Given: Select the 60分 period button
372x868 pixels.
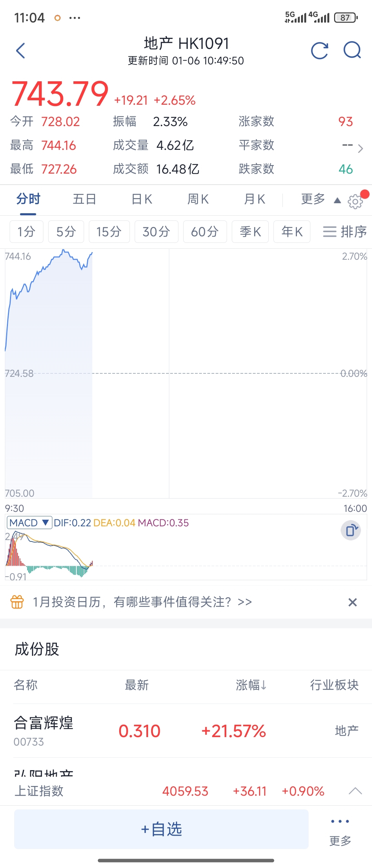Looking at the screenshot, I should [x=205, y=231].
